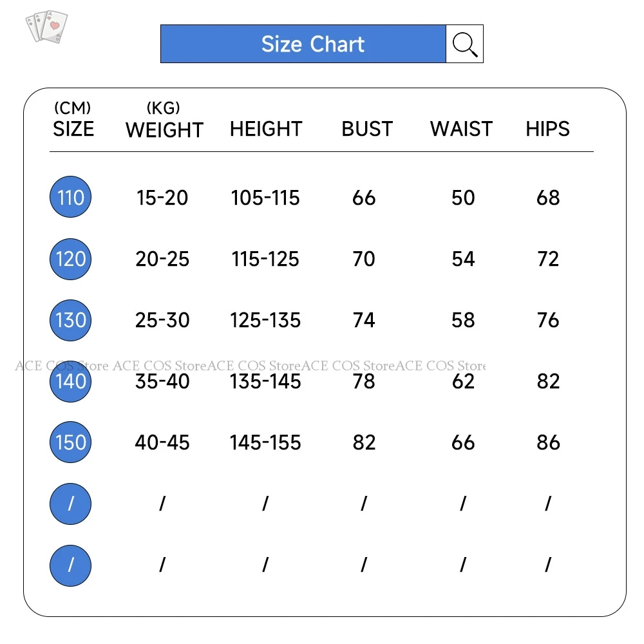Viewport: 644px width, 644px height.
Task: Click the magnifying glass search icon
Action: [464, 44]
